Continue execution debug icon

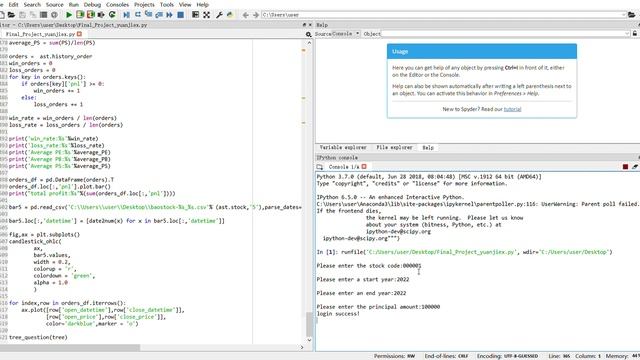pyautogui.click(x=169, y=15)
